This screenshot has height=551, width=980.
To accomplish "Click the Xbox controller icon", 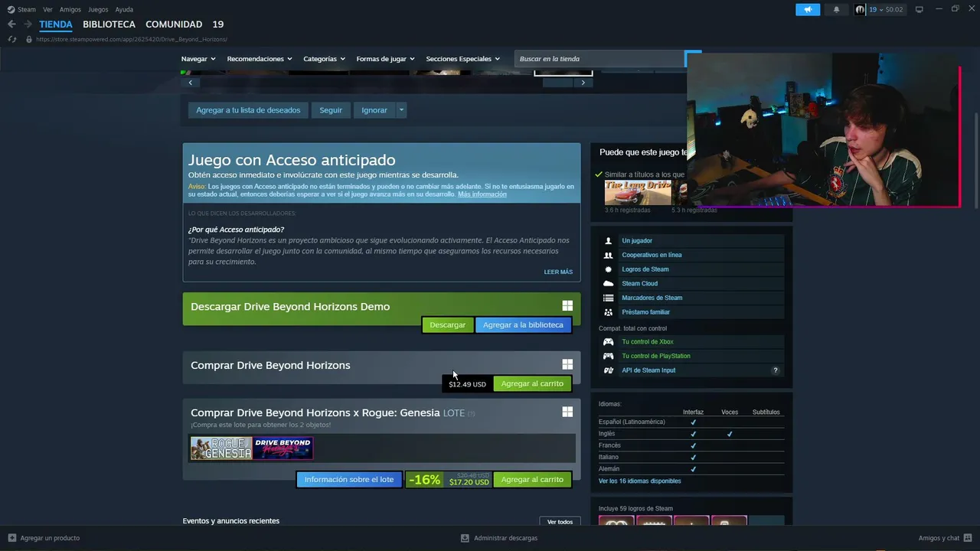I will click(x=608, y=342).
